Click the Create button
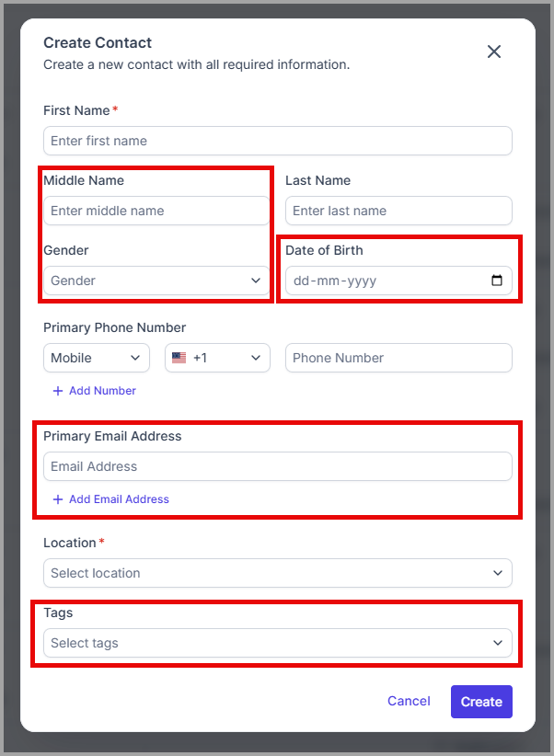 (x=481, y=702)
